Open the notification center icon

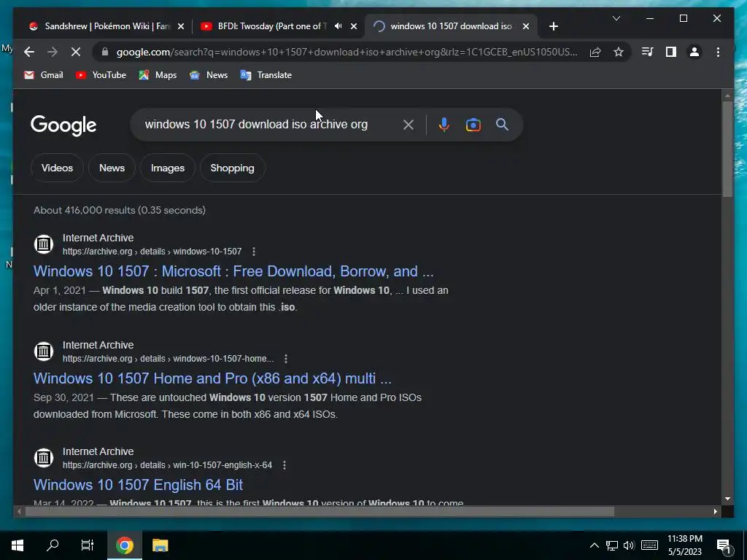pos(724,545)
